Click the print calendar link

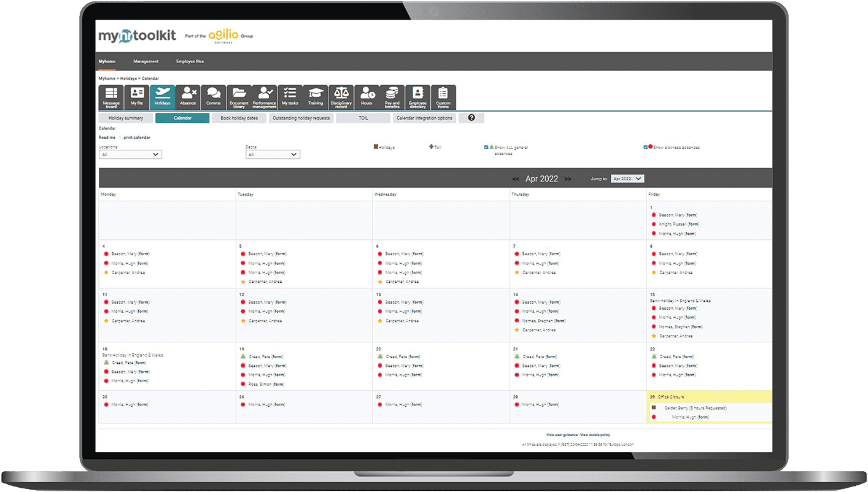pos(136,137)
